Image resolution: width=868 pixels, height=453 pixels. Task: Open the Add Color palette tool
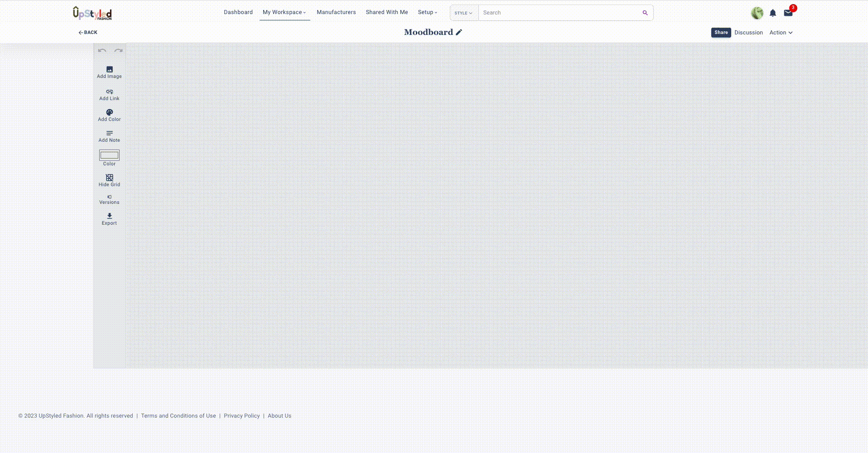[x=109, y=115]
